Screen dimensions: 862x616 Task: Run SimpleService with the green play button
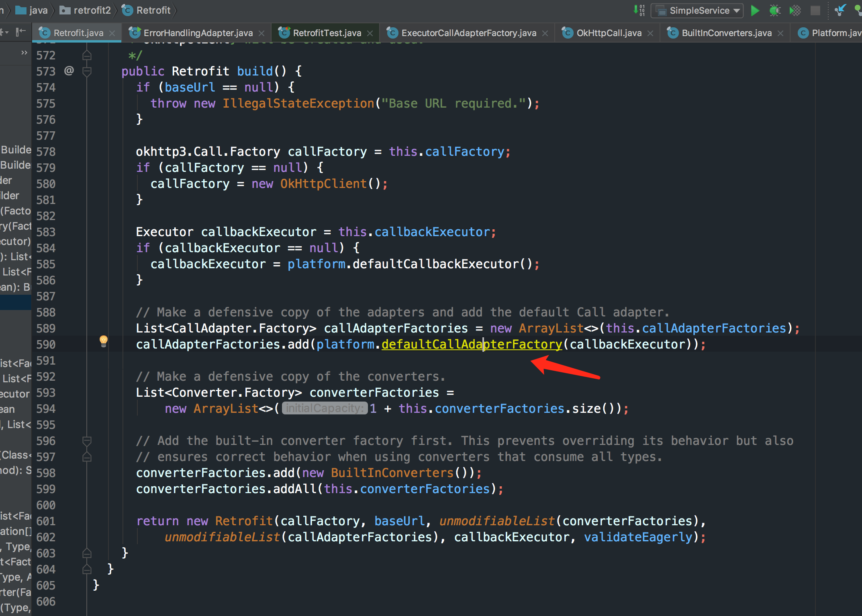click(x=755, y=10)
